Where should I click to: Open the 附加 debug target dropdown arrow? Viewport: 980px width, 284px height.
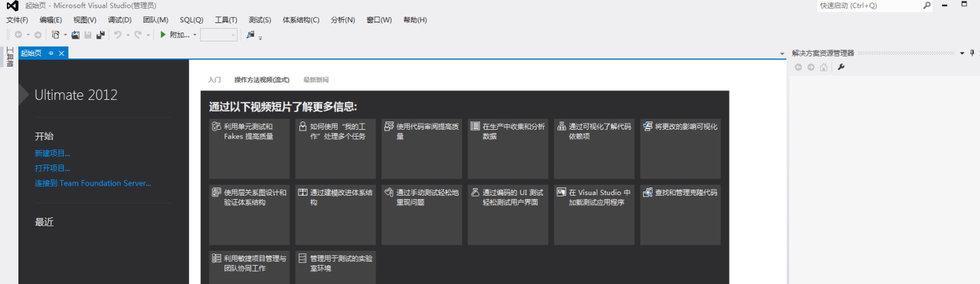point(195,35)
